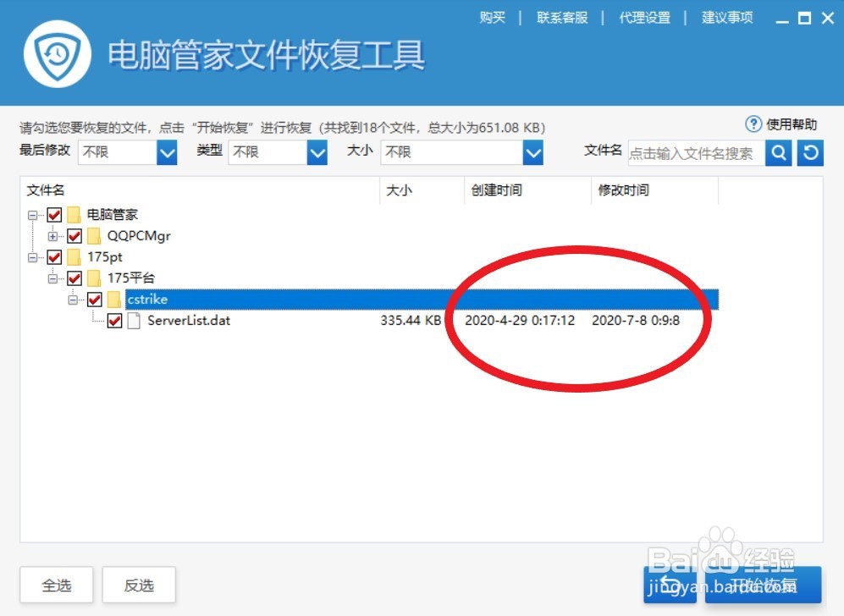Sort by the 创建时间 column header
This screenshot has height=616, width=844.
pyautogui.click(x=496, y=190)
